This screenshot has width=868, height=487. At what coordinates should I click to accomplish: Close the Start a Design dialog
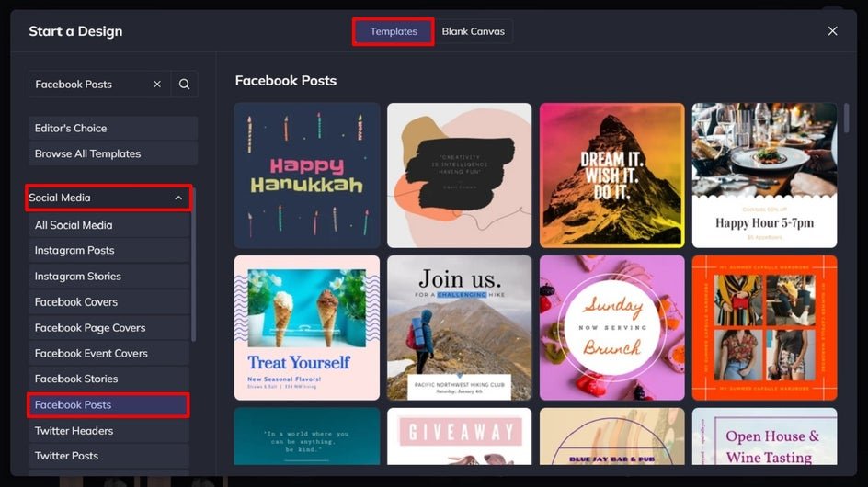(832, 31)
